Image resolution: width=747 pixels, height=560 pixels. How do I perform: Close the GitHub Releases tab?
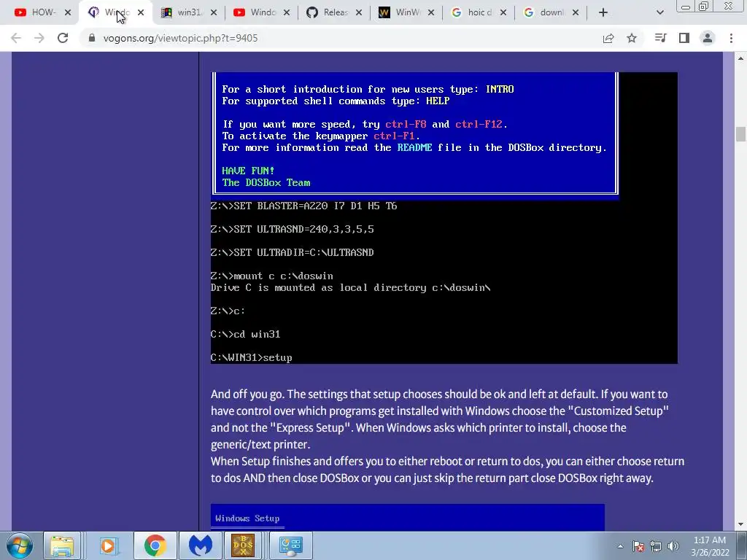[x=359, y=13]
